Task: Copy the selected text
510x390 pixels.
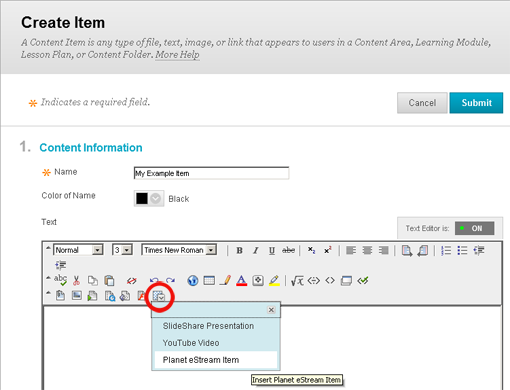Action: pos(93,281)
